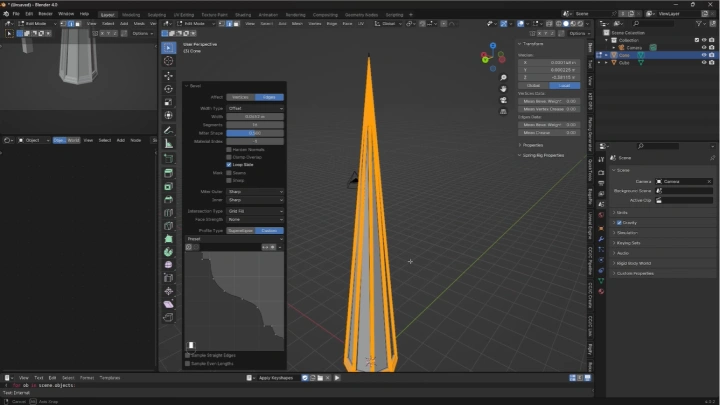This screenshot has height=405, width=720.
Task: Expand the Rigid Body World panel
Action: (x=633, y=263)
